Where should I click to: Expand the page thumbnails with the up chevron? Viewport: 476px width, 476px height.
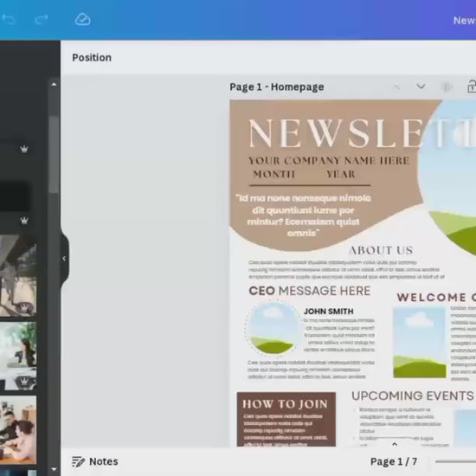[x=395, y=444]
